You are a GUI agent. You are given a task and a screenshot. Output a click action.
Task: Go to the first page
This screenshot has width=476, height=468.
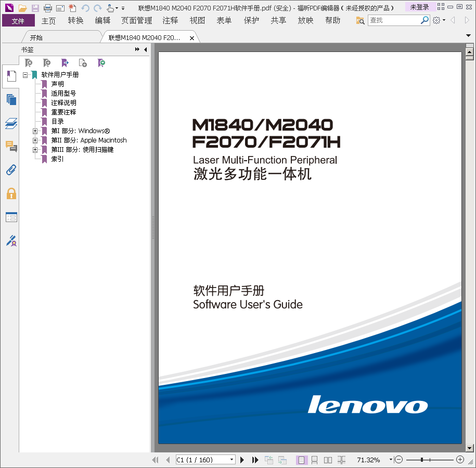tap(155, 460)
